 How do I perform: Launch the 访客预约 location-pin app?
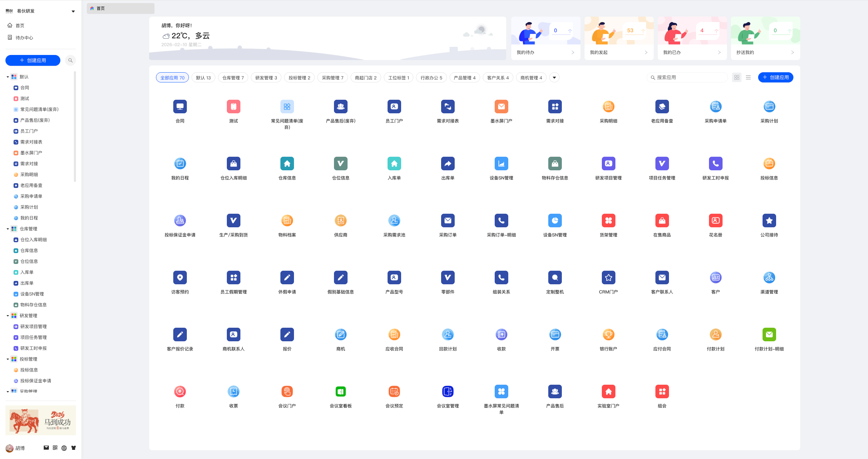click(180, 278)
